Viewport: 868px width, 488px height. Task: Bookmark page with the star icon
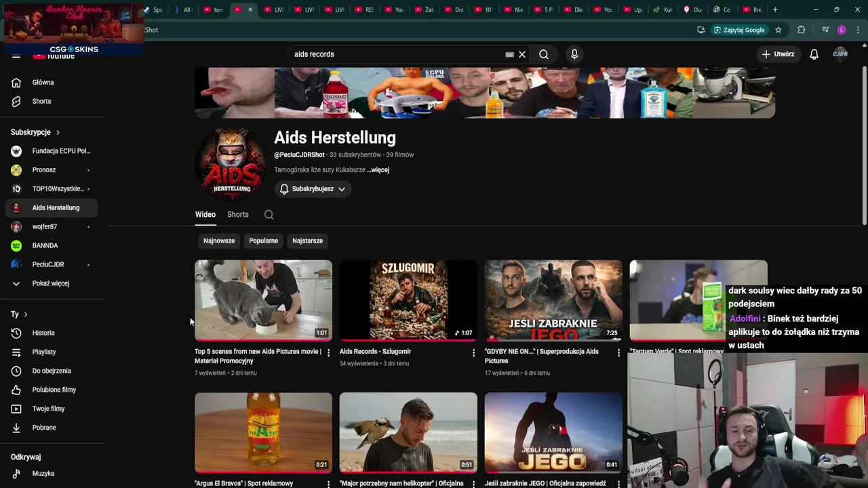pyautogui.click(x=778, y=30)
